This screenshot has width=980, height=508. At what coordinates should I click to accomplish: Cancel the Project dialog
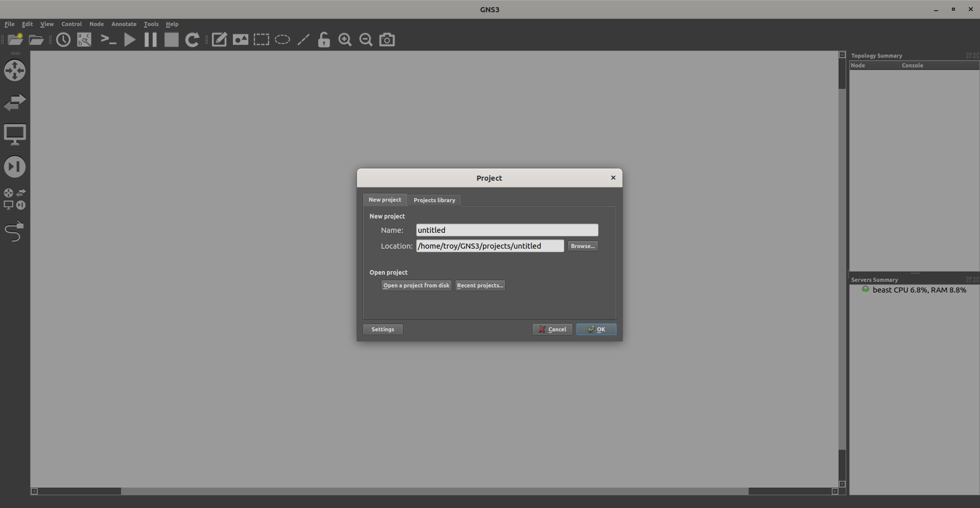point(553,329)
